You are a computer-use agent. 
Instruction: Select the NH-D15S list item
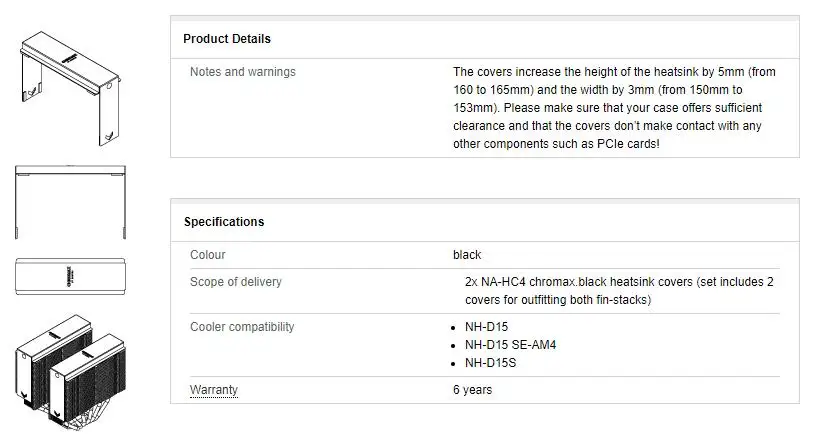[491, 363]
